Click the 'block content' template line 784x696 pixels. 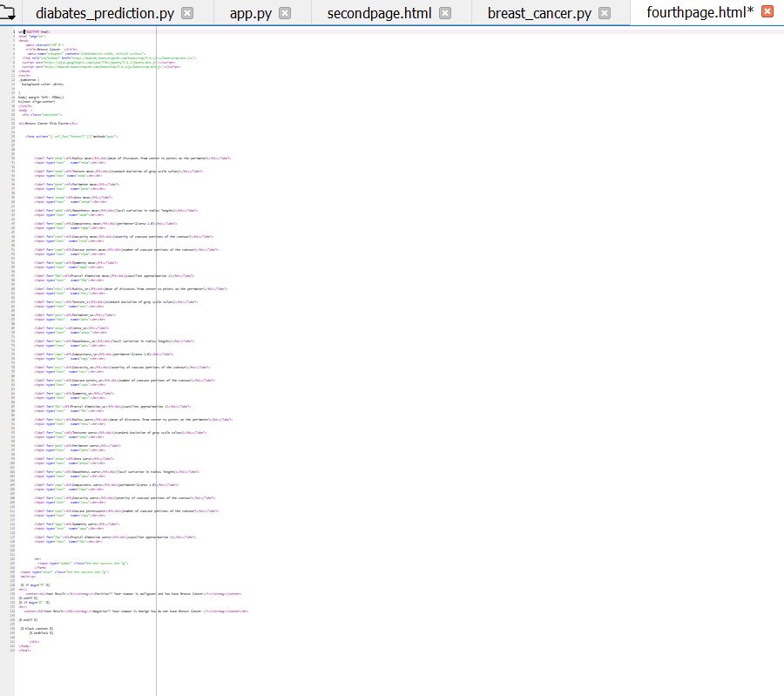[37, 629]
